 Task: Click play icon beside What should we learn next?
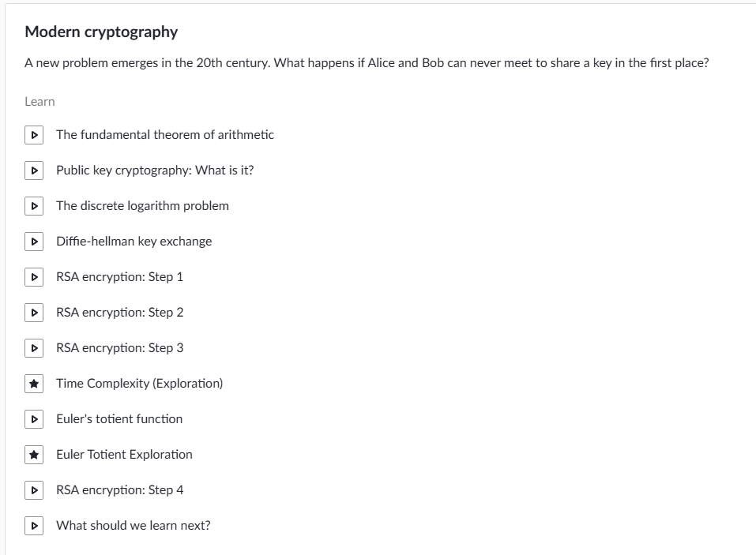point(33,526)
